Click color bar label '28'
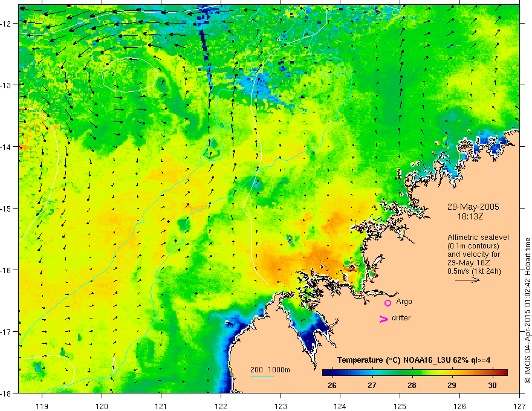The image size is (532, 411). 412,385
